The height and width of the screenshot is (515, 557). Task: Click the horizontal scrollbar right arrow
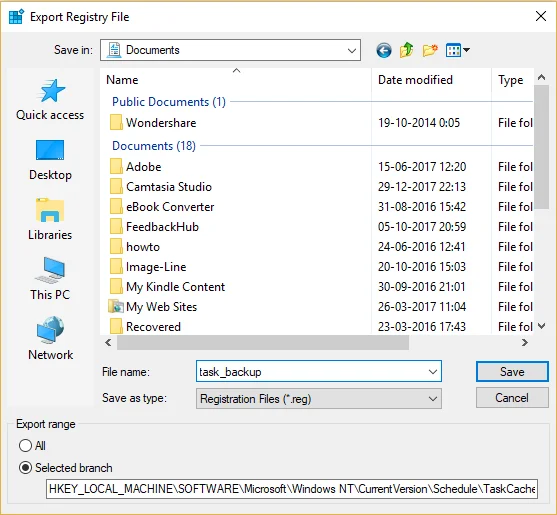click(x=525, y=343)
